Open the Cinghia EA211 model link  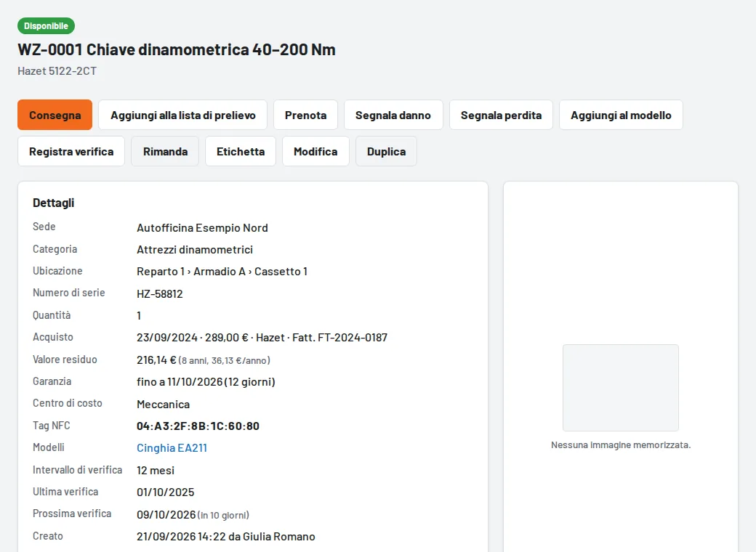pyautogui.click(x=172, y=448)
